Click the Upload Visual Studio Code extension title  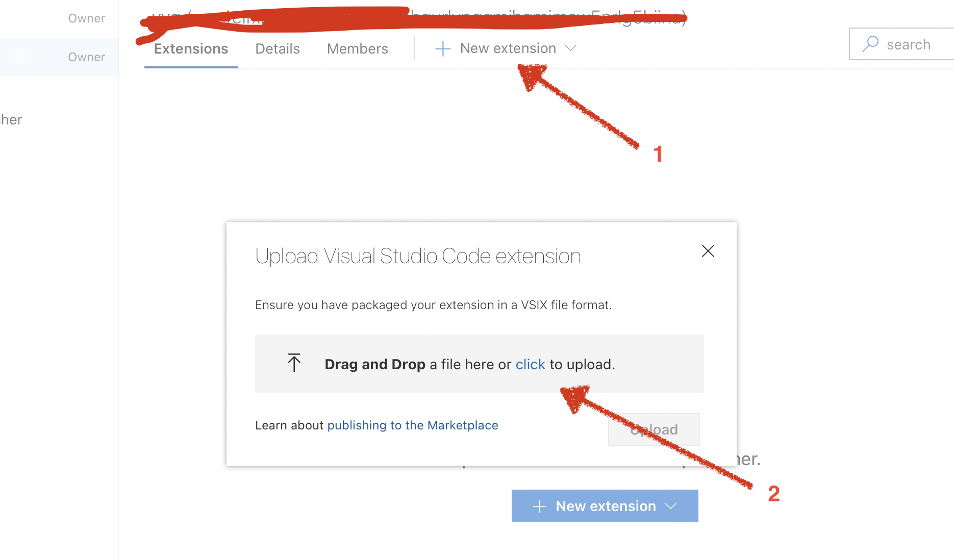418,256
